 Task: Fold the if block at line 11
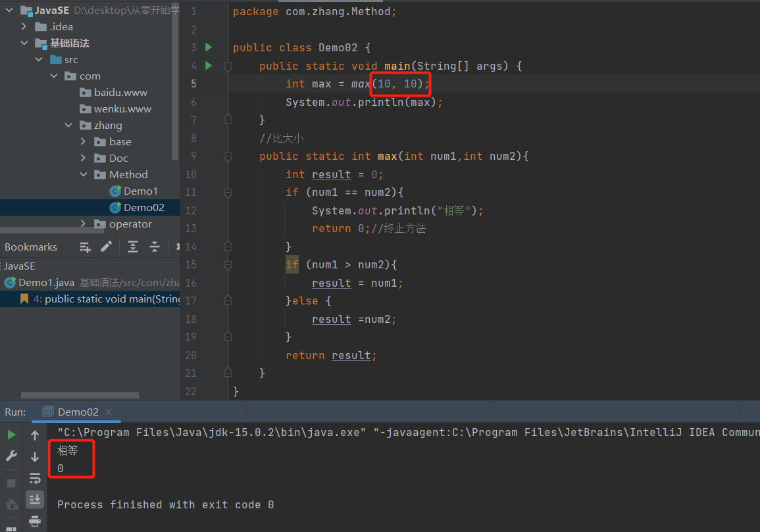[228, 193]
